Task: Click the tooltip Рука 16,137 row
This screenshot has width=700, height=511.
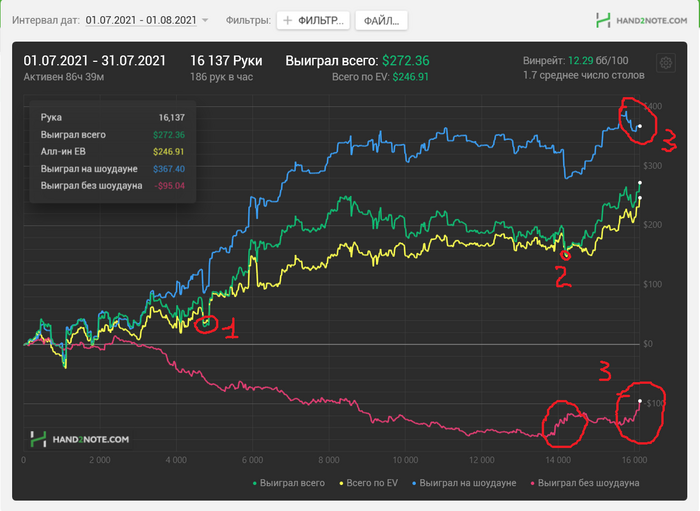Action: click(112, 117)
